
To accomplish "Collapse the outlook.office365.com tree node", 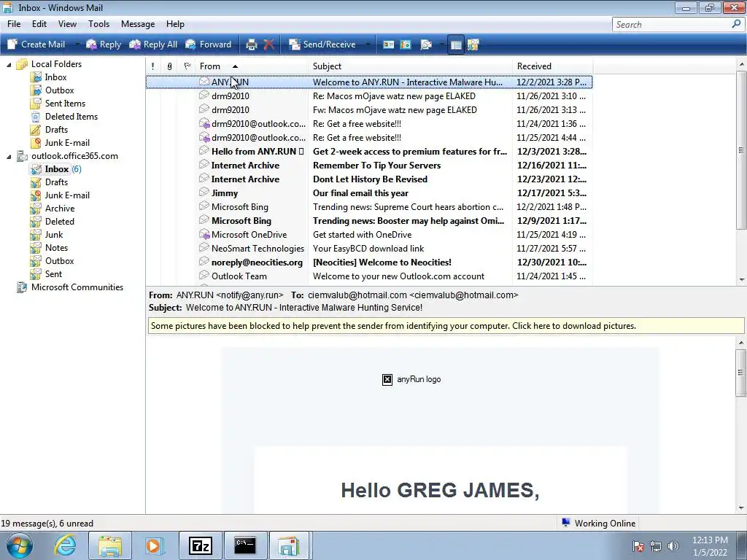I will tap(9, 156).
